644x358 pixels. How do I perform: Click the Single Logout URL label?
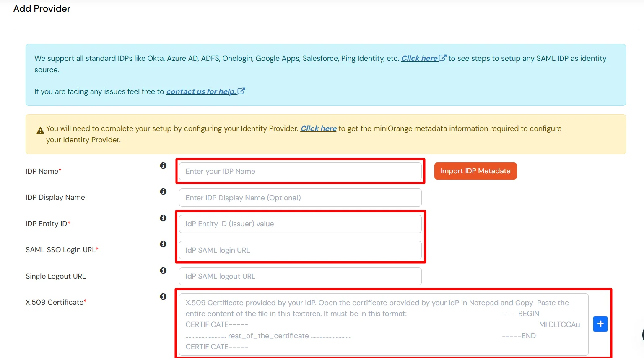point(56,276)
